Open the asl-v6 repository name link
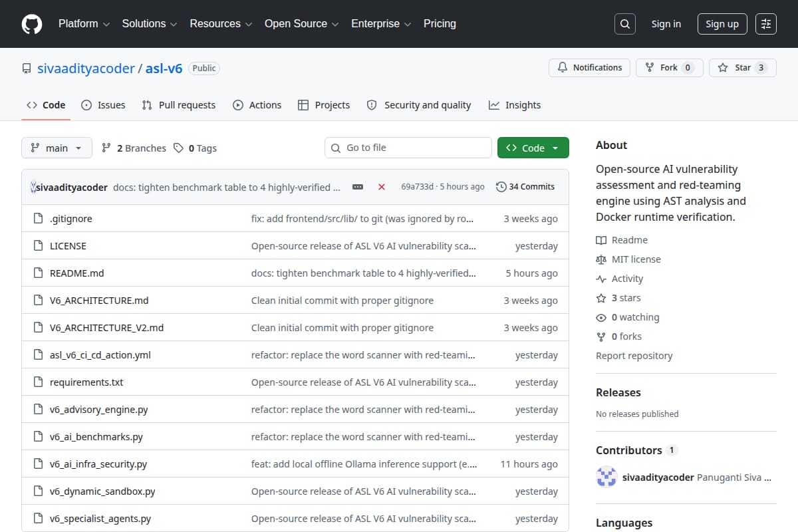This screenshot has height=532, width=798. pyautogui.click(x=164, y=68)
